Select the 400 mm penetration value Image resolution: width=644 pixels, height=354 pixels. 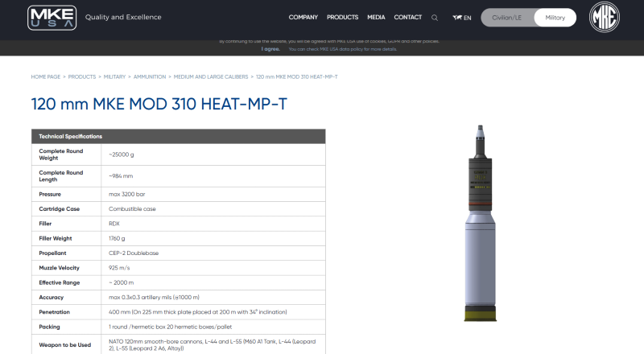pyautogui.click(x=197, y=312)
